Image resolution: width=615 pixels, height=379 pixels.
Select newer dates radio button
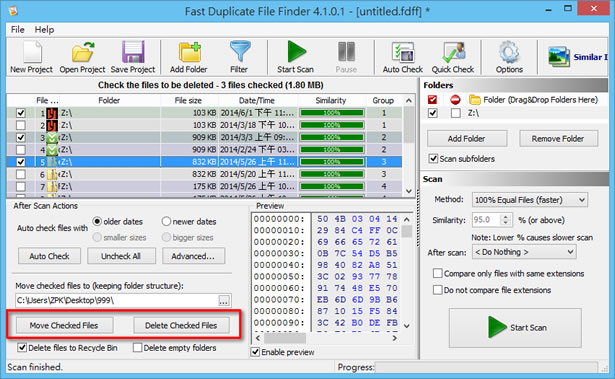coord(166,221)
